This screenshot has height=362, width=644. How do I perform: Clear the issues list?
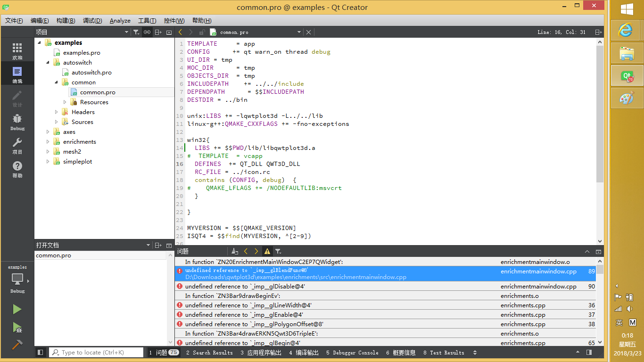coord(235,252)
